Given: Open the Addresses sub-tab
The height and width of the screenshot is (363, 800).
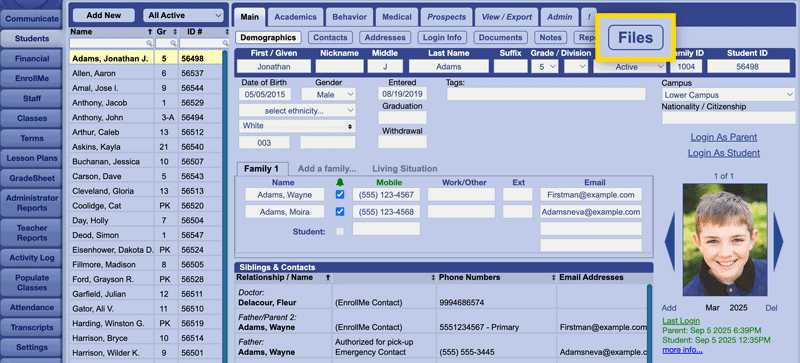Looking at the screenshot, I should pyautogui.click(x=385, y=37).
